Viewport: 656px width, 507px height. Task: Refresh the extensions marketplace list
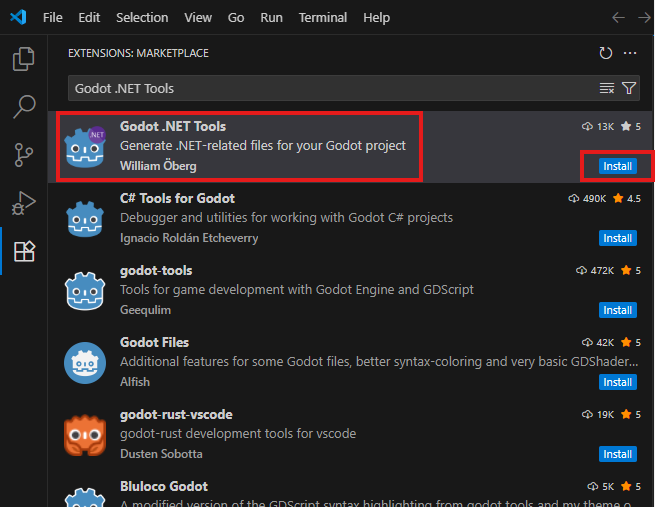point(605,53)
